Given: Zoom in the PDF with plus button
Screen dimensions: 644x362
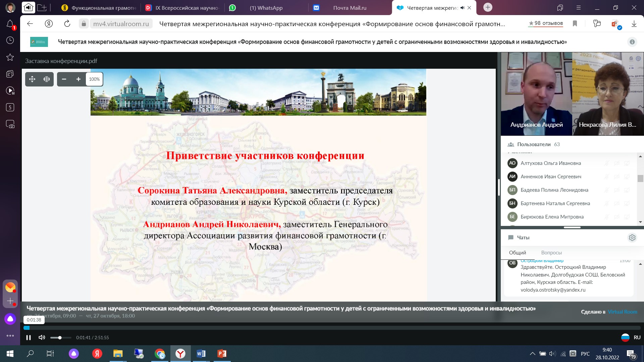Looking at the screenshot, I should coord(78,79).
